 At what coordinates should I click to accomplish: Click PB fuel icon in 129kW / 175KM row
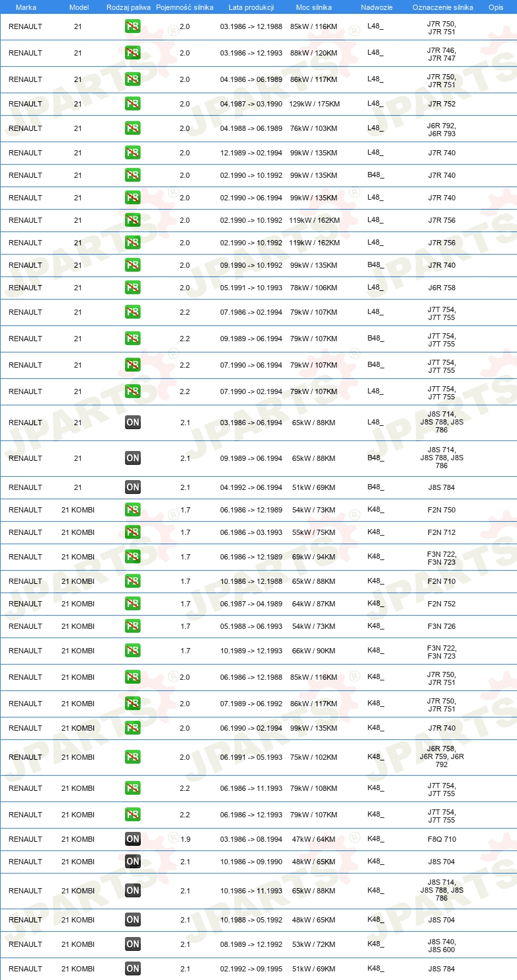pos(133,104)
